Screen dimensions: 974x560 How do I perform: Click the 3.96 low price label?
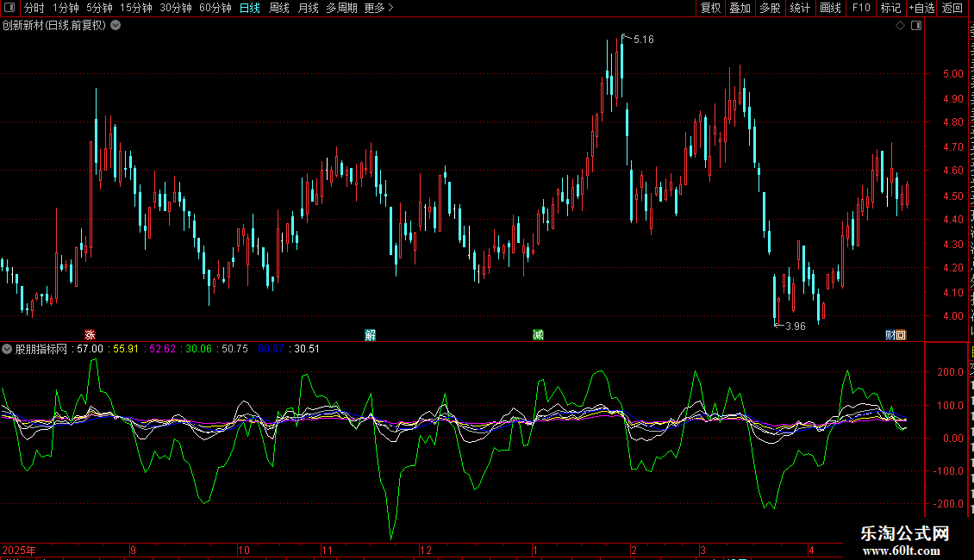click(795, 327)
